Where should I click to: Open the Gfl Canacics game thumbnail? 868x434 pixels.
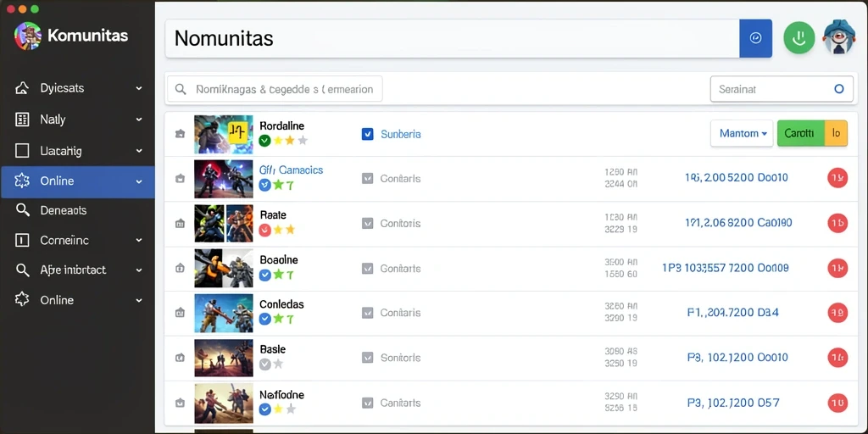[x=224, y=179]
